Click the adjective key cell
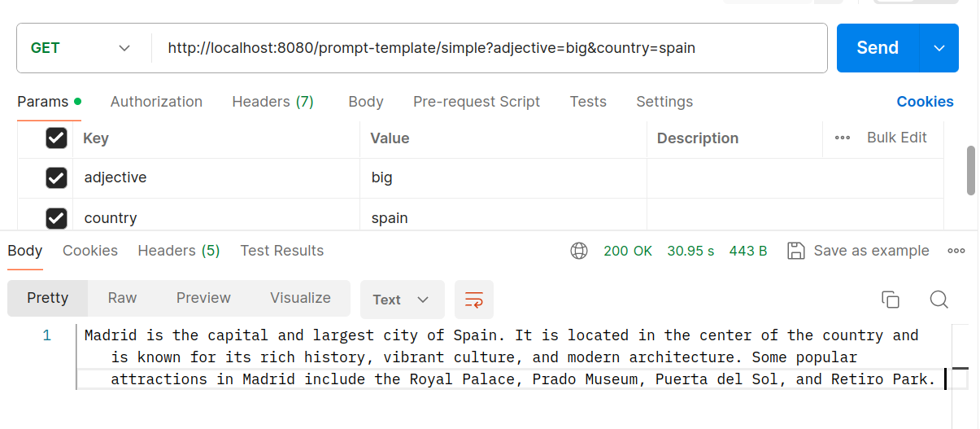 [x=216, y=177]
